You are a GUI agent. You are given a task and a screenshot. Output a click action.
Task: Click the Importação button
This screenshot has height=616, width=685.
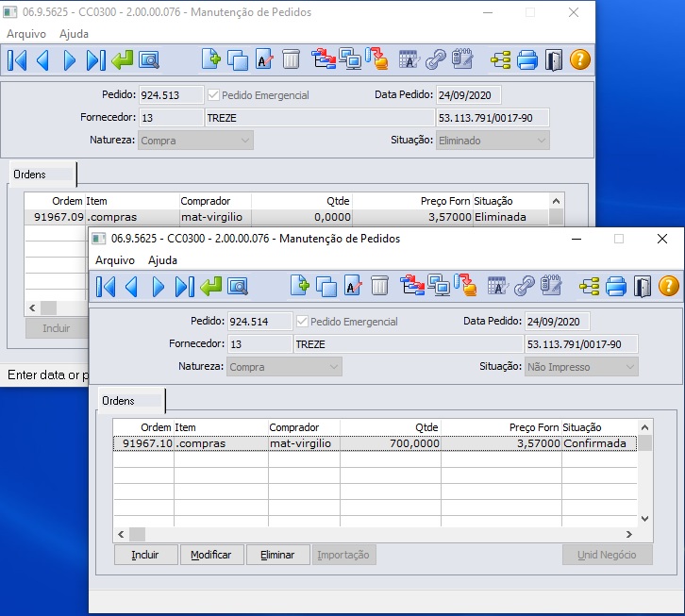pyautogui.click(x=343, y=555)
